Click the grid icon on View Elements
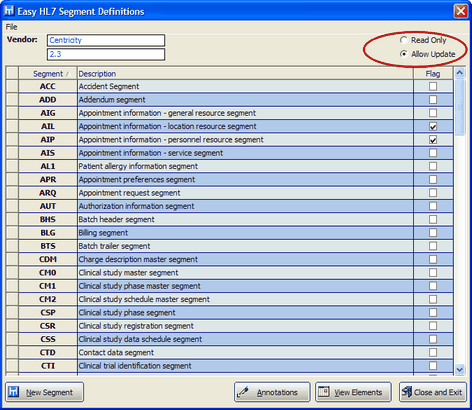The height and width of the screenshot is (410, 472). click(323, 392)
